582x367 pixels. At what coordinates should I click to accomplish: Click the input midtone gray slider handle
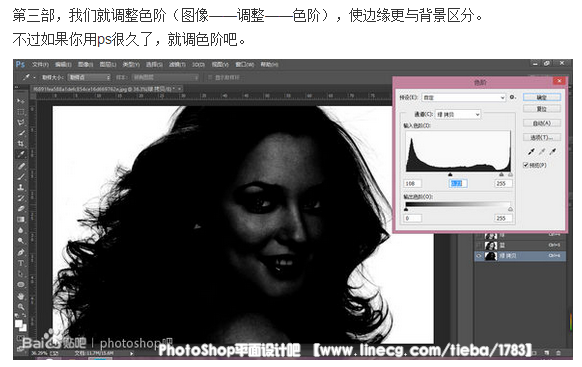point(501,174)
